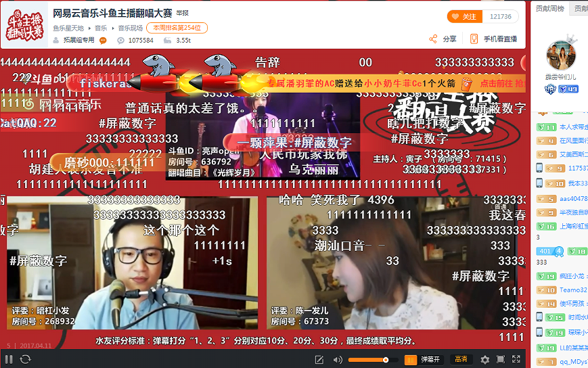Click the popcorn icon in gift banner

tap(466, 83)
